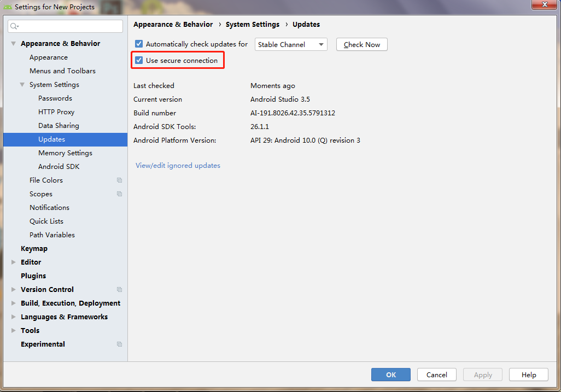Click the Android Studio icon in title bar

click(x=8, y=7)
